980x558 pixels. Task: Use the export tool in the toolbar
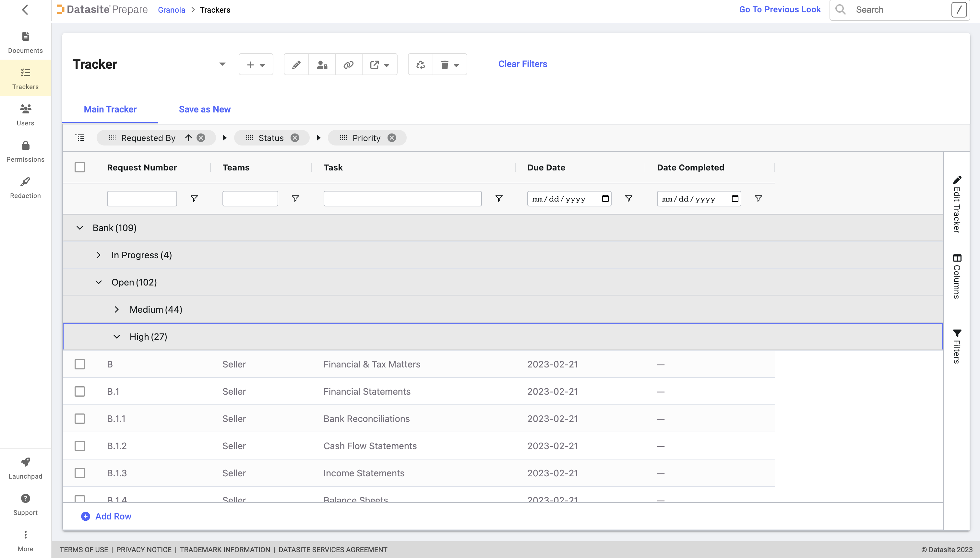pos(375,64)
